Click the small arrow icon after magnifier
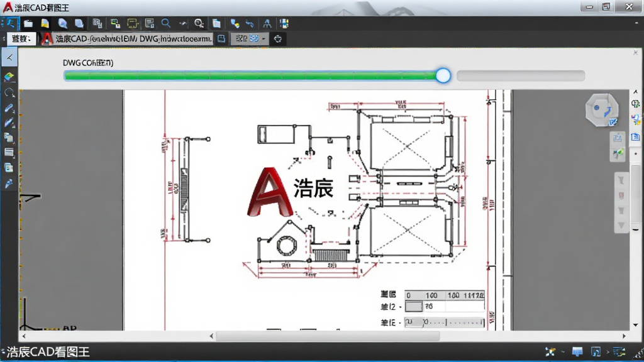Viewport: 644px width, 362px height. pos(183,24)
